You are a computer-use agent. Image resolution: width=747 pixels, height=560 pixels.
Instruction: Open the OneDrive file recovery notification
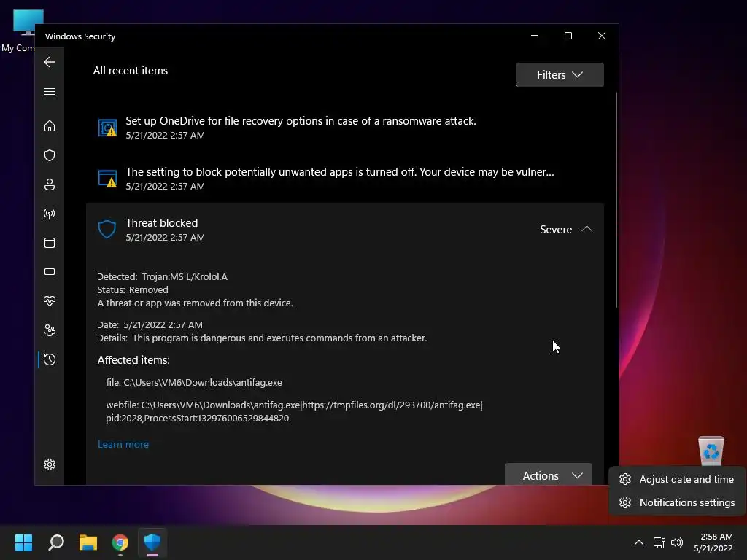pos(345,128)
